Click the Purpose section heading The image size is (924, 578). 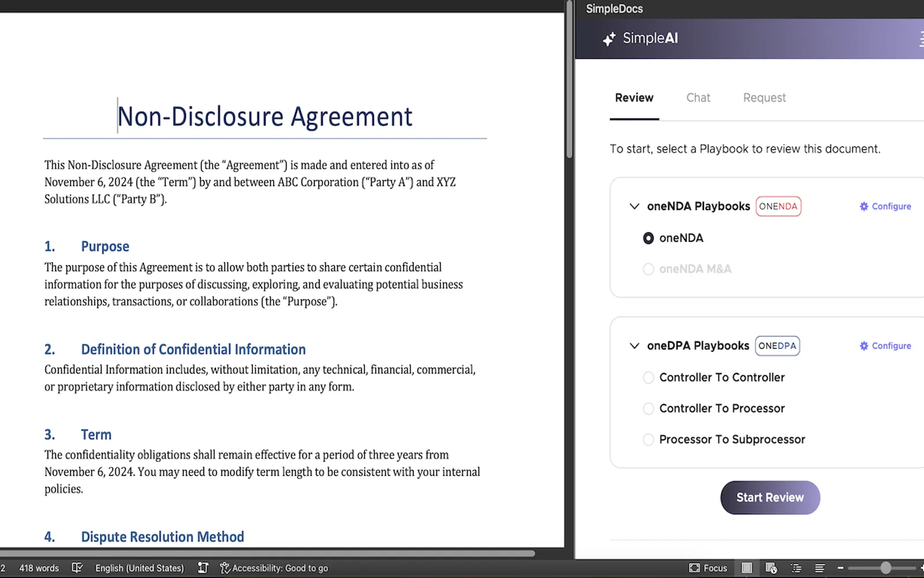[105, 247]
